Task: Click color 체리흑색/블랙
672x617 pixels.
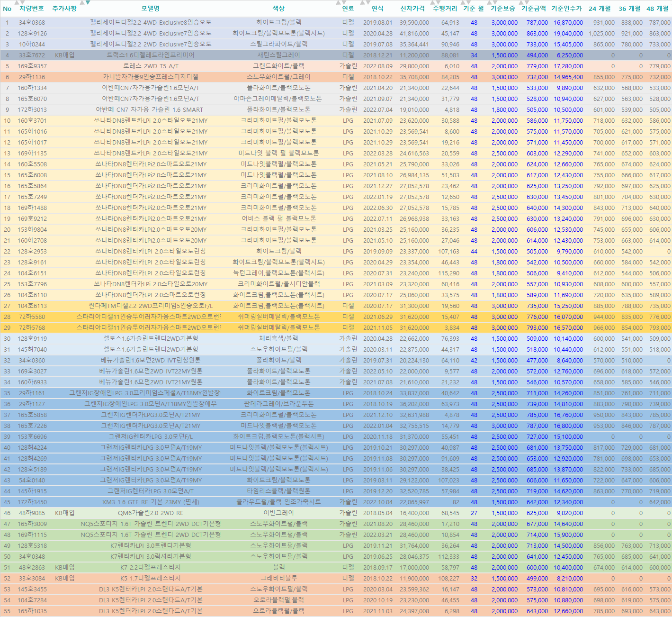Action: [278, 338]
